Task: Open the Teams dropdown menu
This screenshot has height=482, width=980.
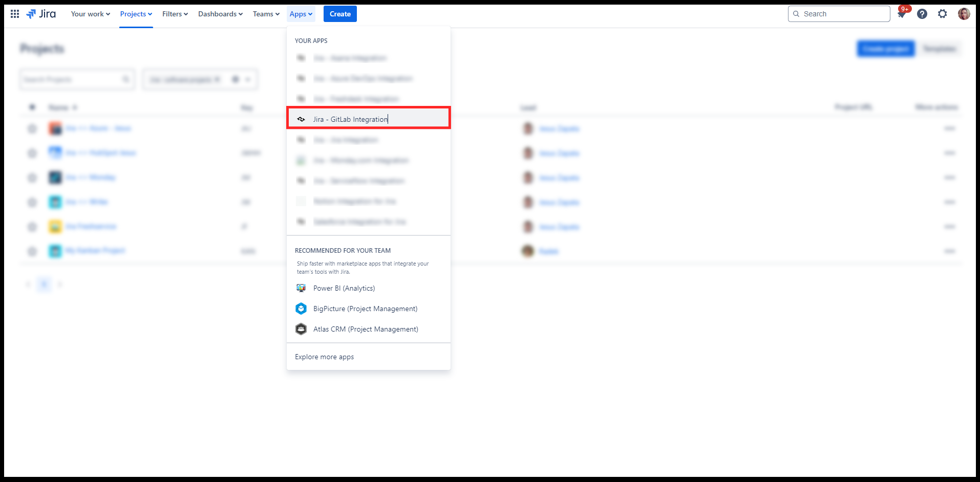Action: click(x=266, y=14)
